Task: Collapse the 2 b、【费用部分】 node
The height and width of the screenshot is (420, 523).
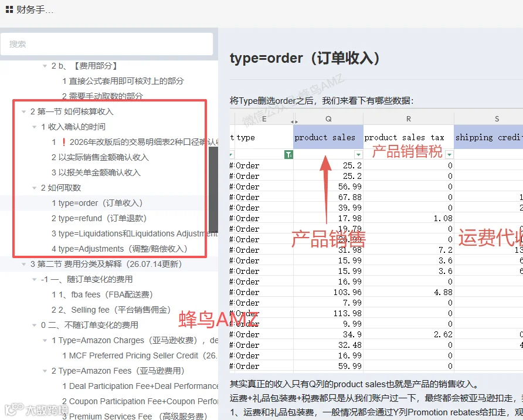Action: coord(45,66)
